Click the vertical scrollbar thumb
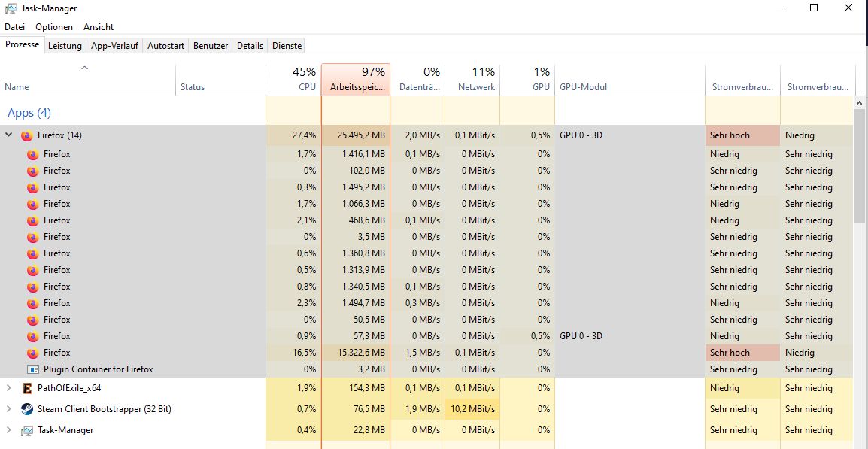 coord(860,165)
